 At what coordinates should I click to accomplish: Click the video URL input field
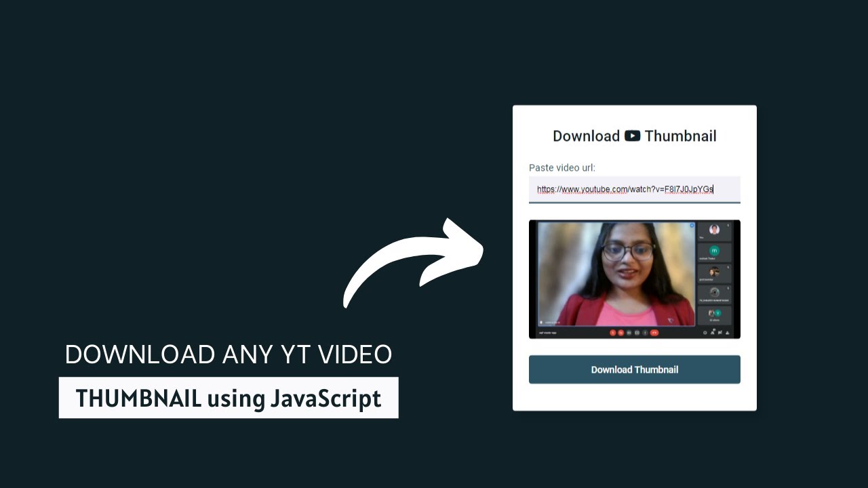click(634, 189)
